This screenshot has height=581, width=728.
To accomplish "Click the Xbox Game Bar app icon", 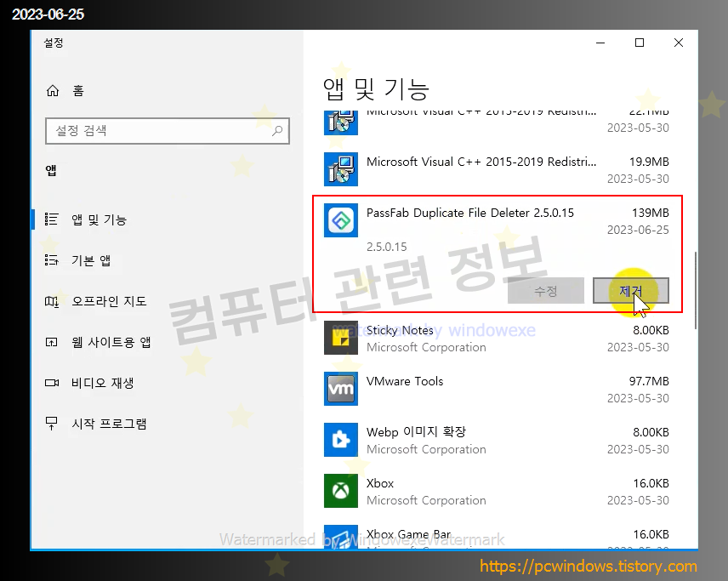I will click(341, 537).
